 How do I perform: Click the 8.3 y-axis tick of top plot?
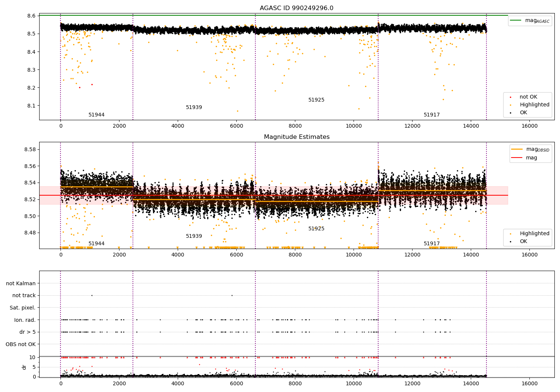pos(31,70)
